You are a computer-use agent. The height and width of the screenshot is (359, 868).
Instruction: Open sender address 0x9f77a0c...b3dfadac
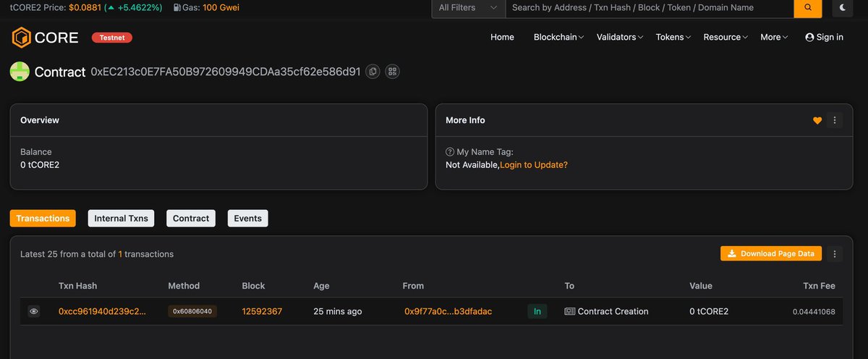[448, 311]
